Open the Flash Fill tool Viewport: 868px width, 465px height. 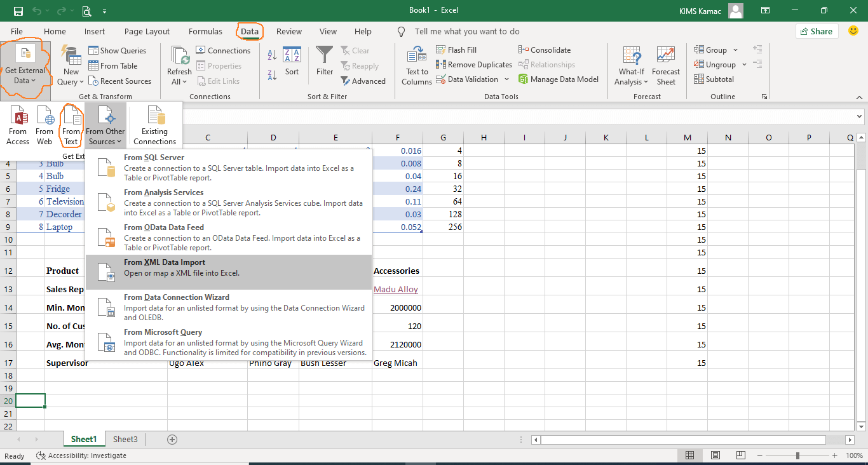click(x=456, y=49)
